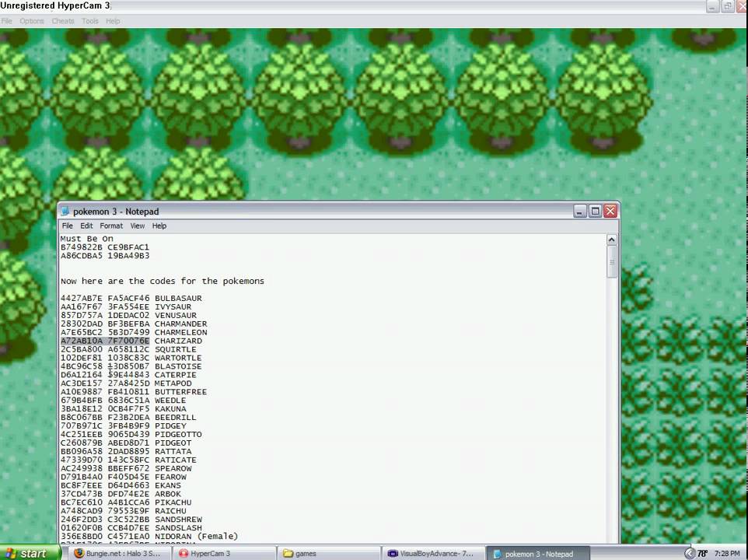Open Notepad View menu
748x560 pixels.
[x=138, y=226]
